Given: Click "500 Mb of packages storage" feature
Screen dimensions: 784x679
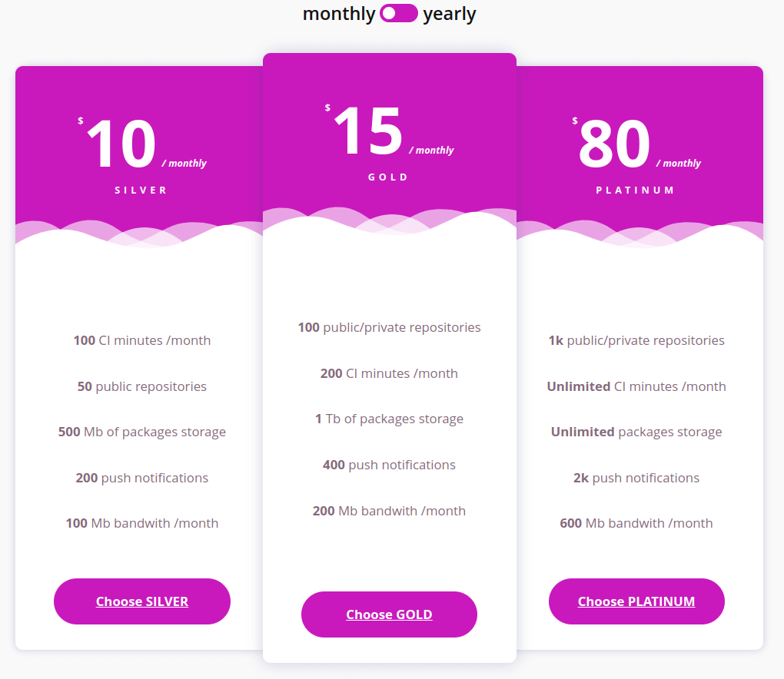Looking at the screenshot, I should pos(142,432).
